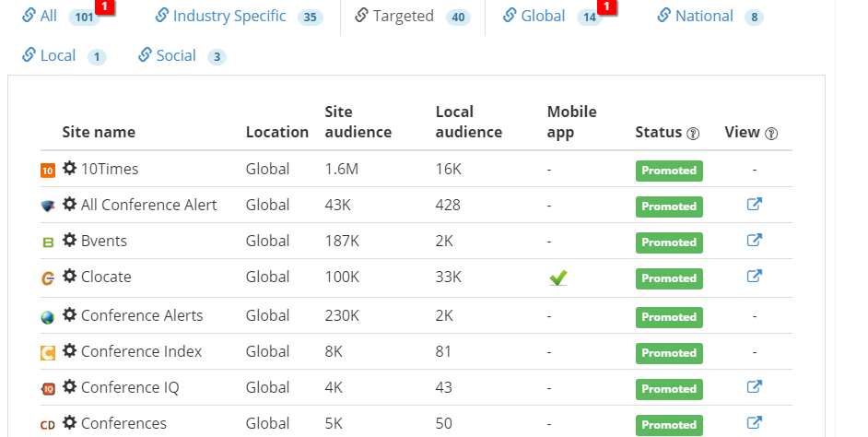
Task: Click the Conference Alerts globe logo
Action: 48,317
